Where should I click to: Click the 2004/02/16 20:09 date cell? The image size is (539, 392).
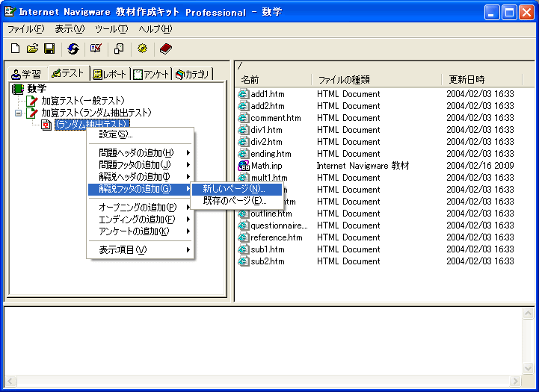pyautogui.click(x=480, y=166)
